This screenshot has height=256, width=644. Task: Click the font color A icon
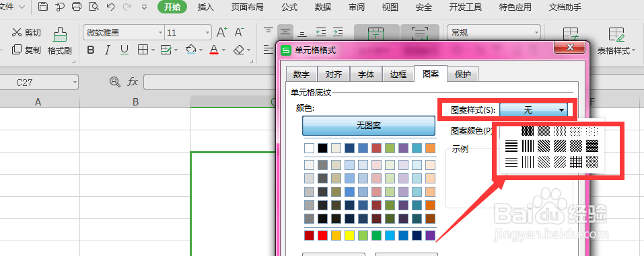click(x=214, y=50)
